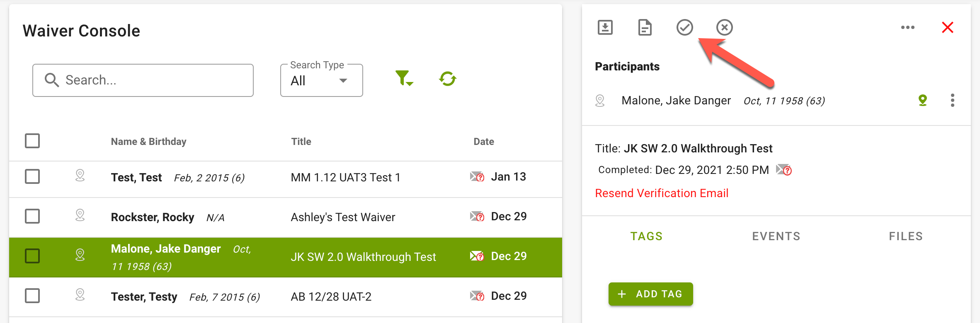The image size is (980, 323).
Task: Click the download waiver icon
Action: pyautogui.click(x=605, y=27)
